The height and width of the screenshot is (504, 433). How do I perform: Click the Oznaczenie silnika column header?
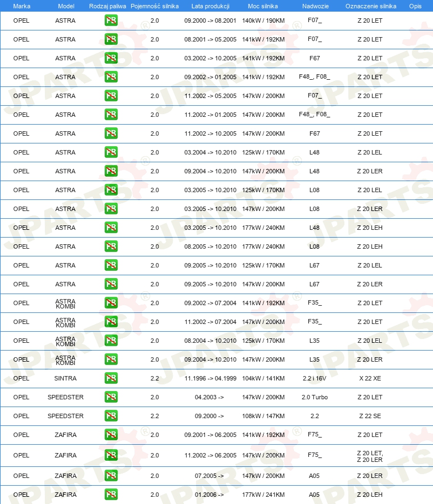tap(370, 6)
